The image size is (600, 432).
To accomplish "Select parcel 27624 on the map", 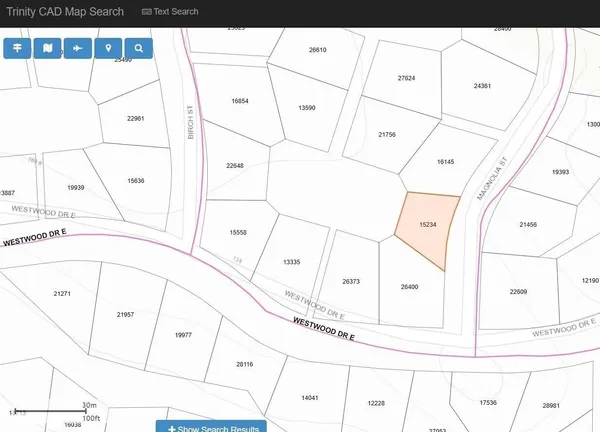I will coord(406,77).
